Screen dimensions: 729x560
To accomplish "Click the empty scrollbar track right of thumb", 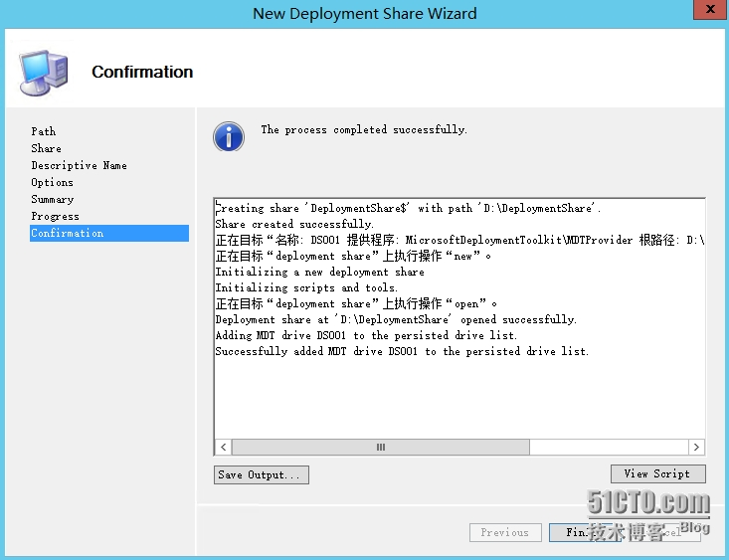I will point(609,447).
